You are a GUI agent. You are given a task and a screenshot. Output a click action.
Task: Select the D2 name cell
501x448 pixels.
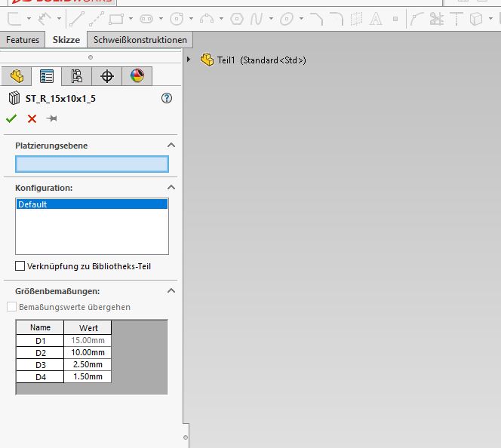[x=40, y=353]
